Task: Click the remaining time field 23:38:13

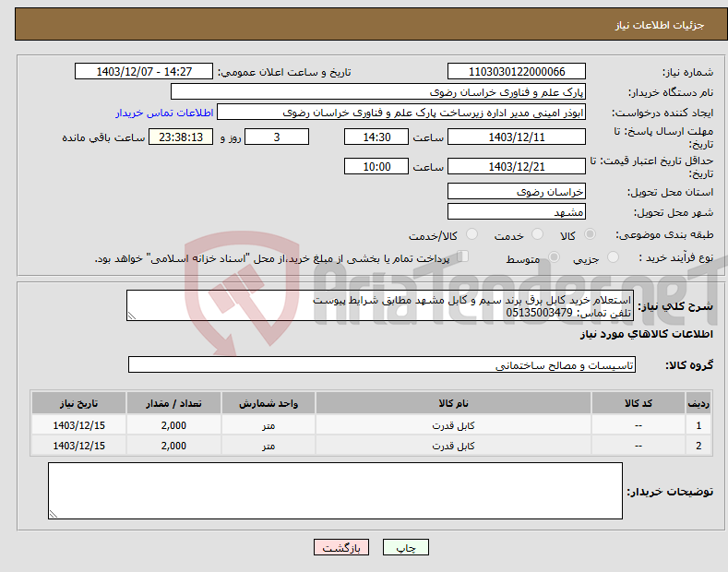Action: [x=181, y=137]
